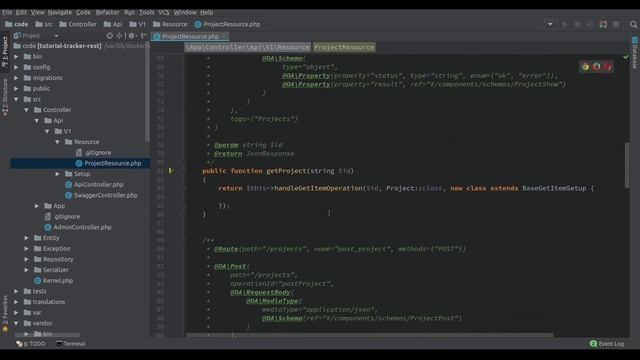Click the Project tree vertical scrollbar
This screenshot has width=640, height=360.
(147, 92)
